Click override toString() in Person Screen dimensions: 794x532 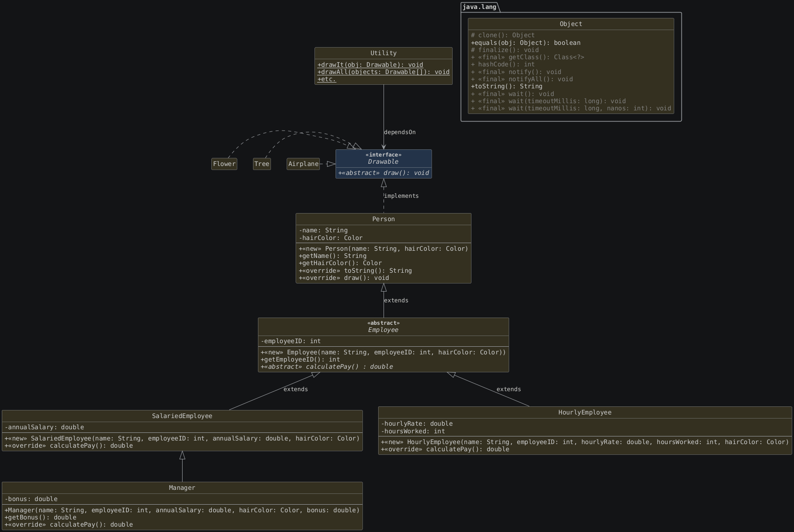355,270
